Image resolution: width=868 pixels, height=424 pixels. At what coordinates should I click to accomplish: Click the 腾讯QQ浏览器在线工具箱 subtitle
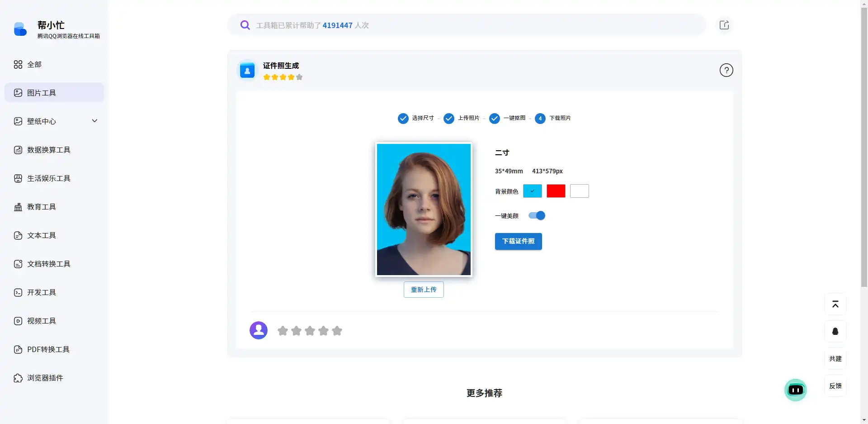tap(69, 36)
